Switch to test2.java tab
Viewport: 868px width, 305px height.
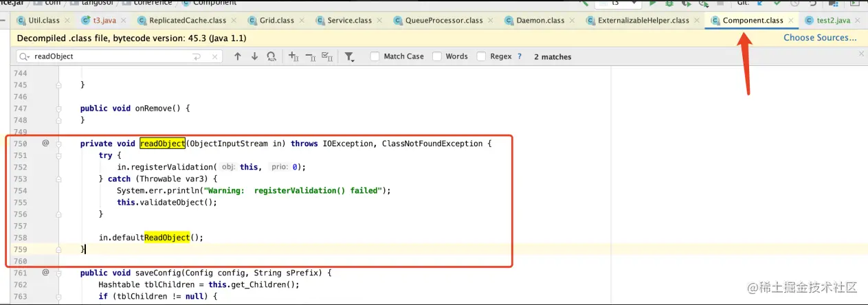[834, 21]
